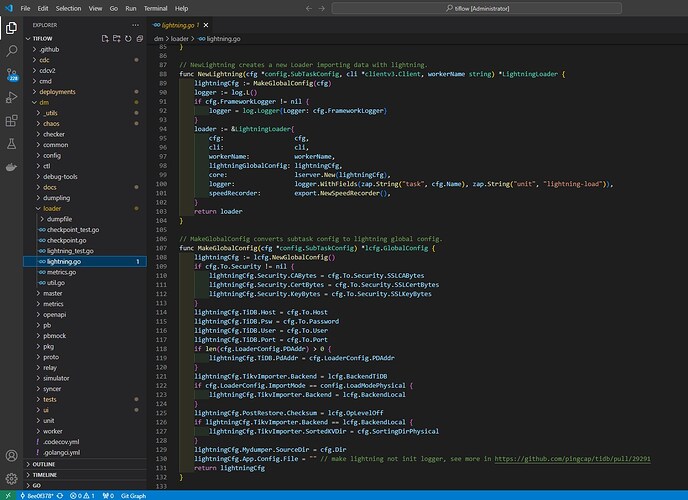The height and width of the screenshot is (500, 688).
Task: Open the View menu
Action: [95, 8]
